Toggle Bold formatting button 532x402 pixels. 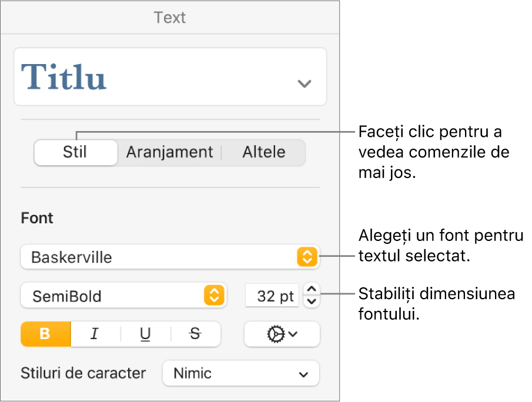tap(46, 334)
